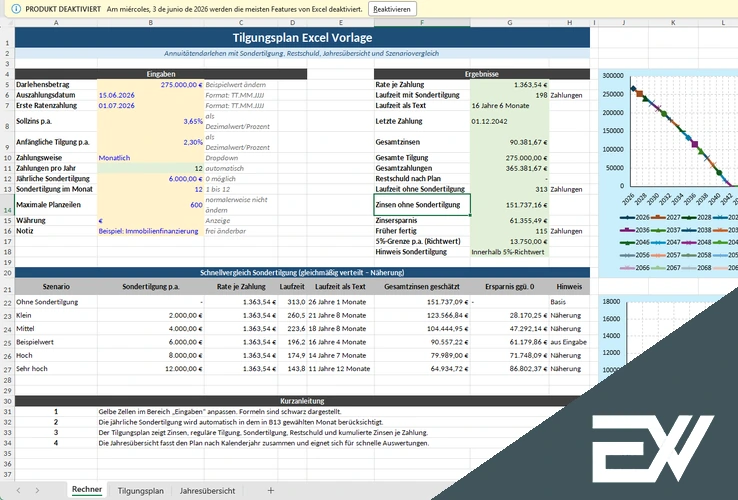Select the Notiz cell Beispiel: Immobilienfinanzierung
The image size is (738, 500).
151,231
